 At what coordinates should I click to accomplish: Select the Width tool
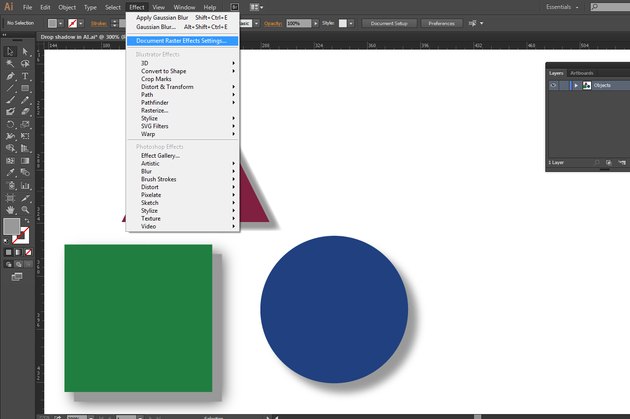10,136
